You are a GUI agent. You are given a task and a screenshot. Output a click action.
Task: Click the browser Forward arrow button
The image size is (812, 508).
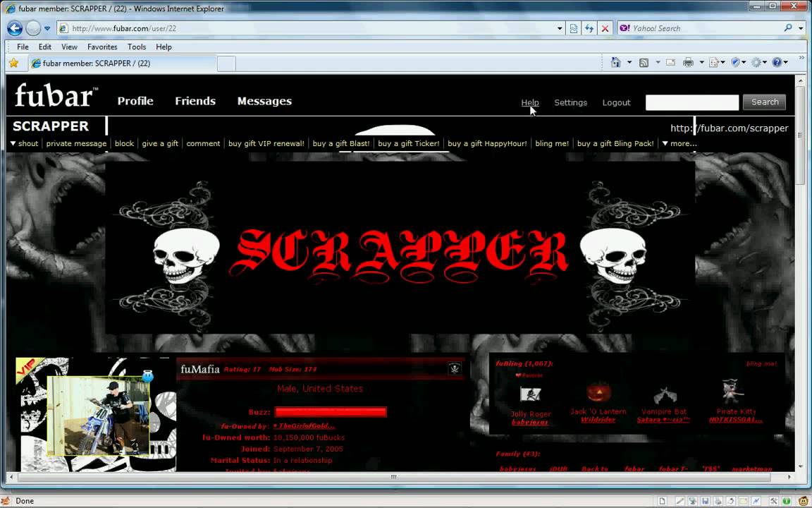coord(33,28)
